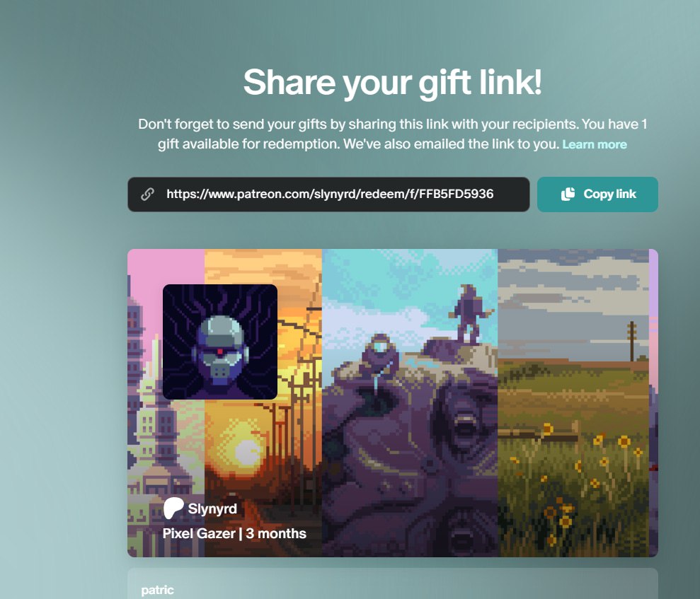Click the Copy link button
700x599 pixels.
tap(597, 194)
